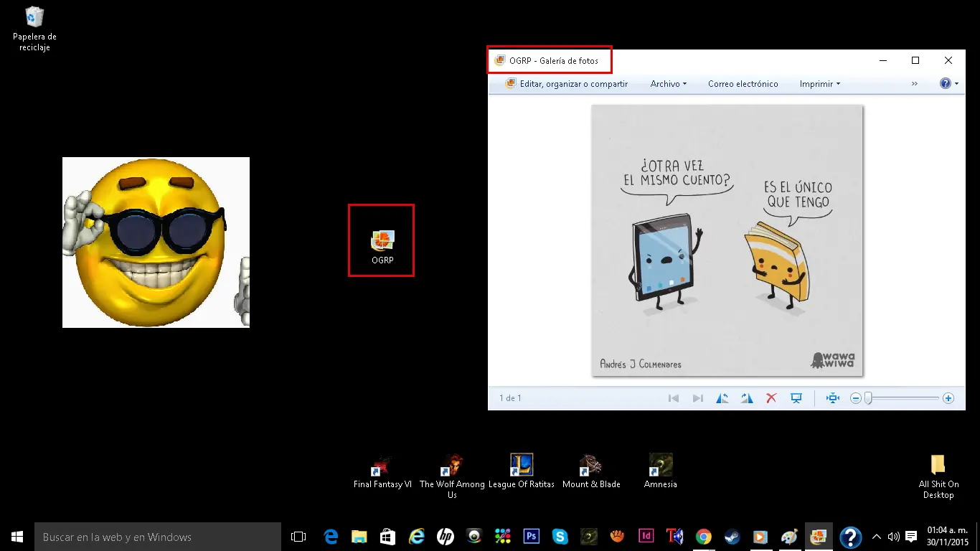The height and width of the screenshot is (551, 980).
Task: Go to the next photo
Action: pos(697,398)
